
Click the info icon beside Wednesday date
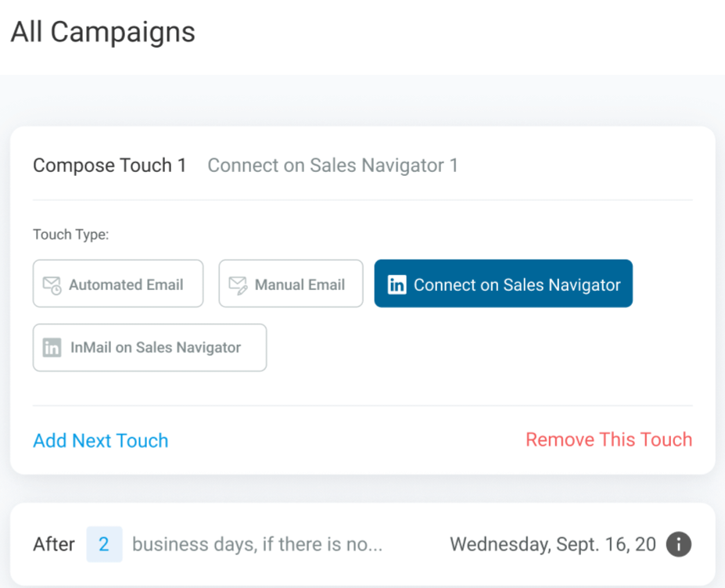tap(678, 544)
